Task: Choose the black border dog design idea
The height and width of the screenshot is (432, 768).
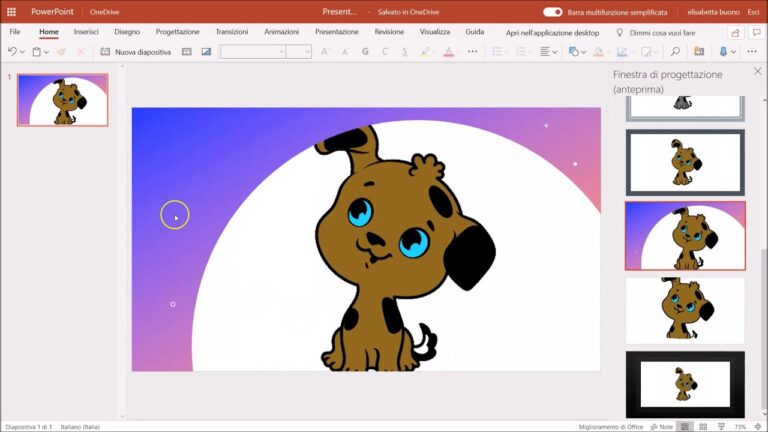Action: tap(685, 384)
